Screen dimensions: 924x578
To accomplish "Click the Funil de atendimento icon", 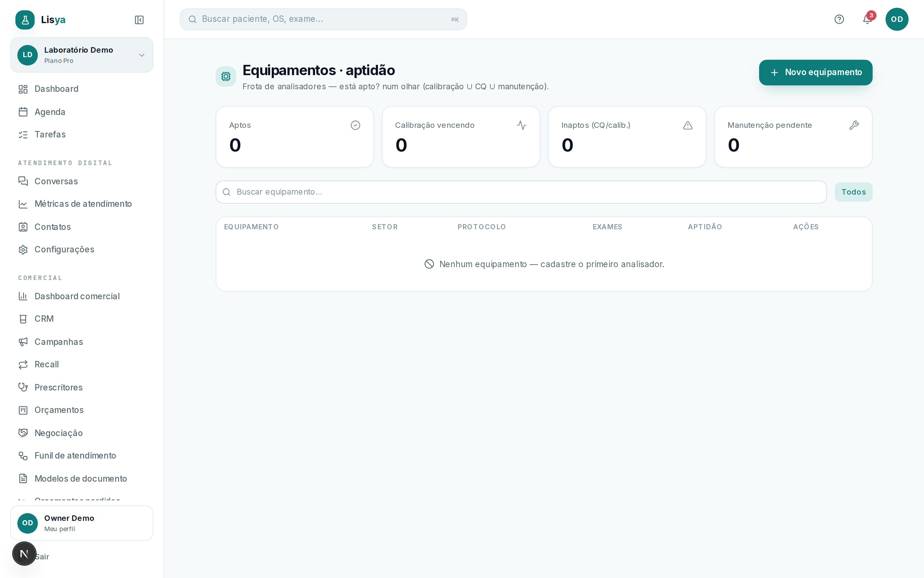I will 23,456.
